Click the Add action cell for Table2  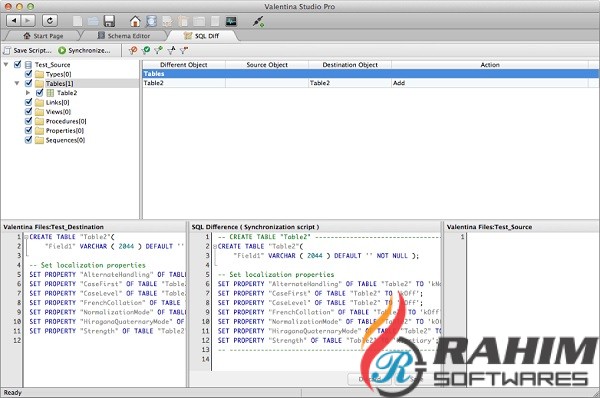(490, 83)
